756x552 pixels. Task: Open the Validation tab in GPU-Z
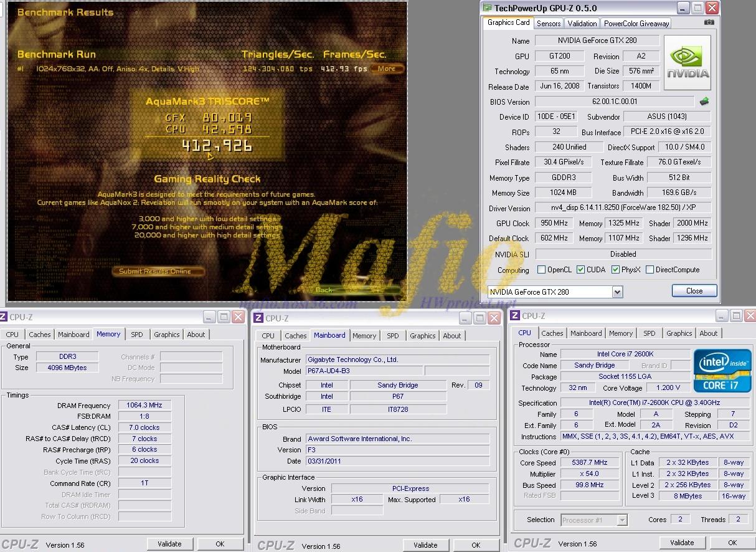582,23
